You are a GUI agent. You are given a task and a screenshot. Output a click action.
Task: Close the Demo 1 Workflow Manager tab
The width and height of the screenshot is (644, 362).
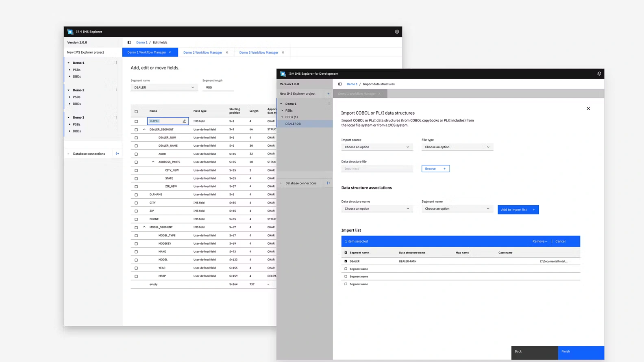pyautogui.click(x=170, y=52)
